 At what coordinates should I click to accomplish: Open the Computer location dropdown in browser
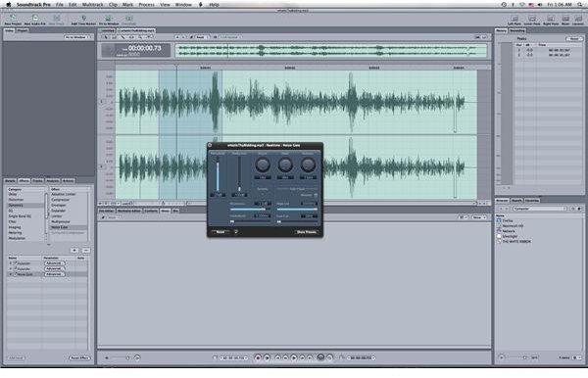(540, 209)
